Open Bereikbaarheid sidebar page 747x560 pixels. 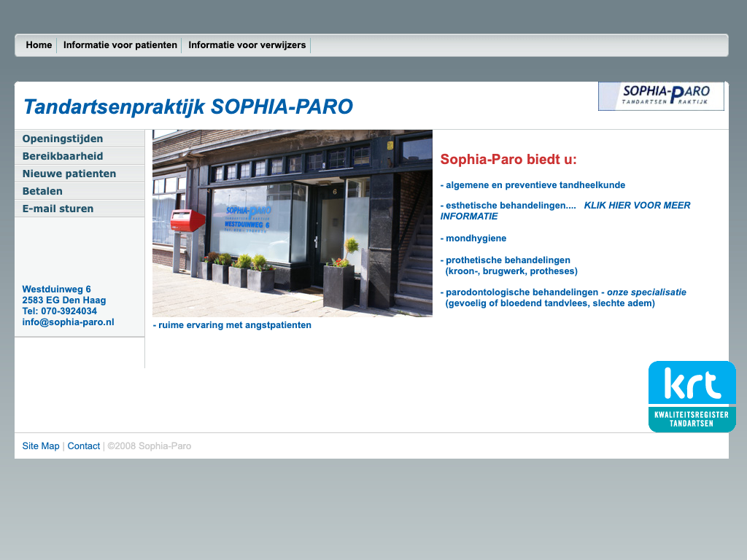pyautogui.click(x=63, y=156)
